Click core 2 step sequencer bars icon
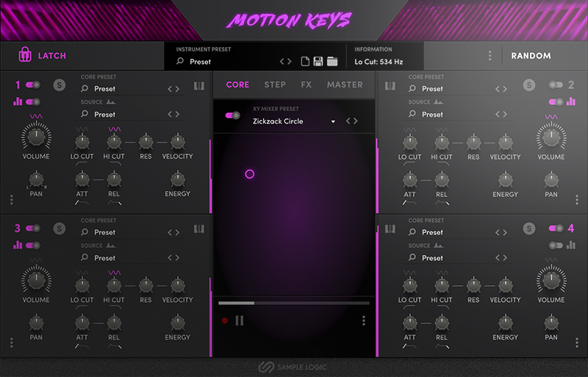 tap(571, 101)
